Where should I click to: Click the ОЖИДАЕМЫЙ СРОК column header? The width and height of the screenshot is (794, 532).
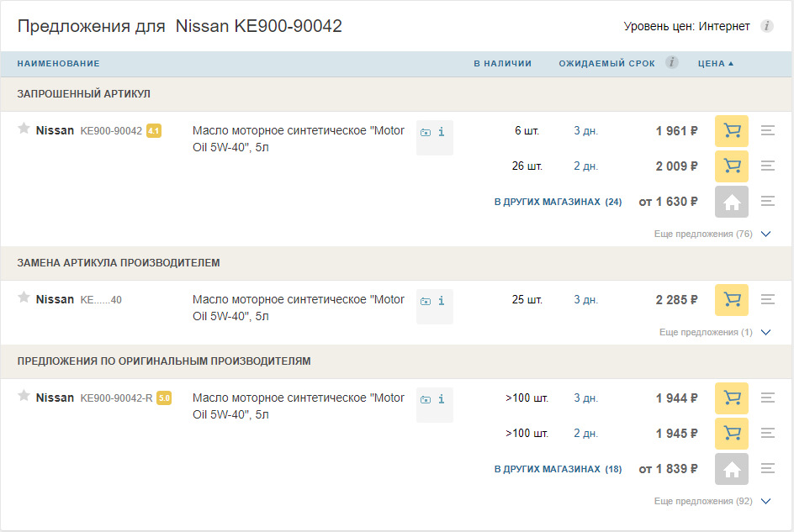click(x=606, y=64)
